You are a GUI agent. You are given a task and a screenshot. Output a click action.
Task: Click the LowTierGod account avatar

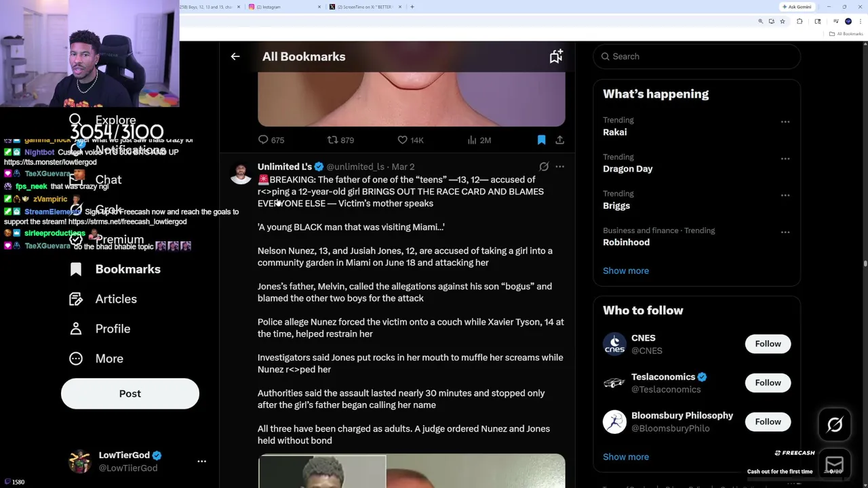[x=80, y=462]
